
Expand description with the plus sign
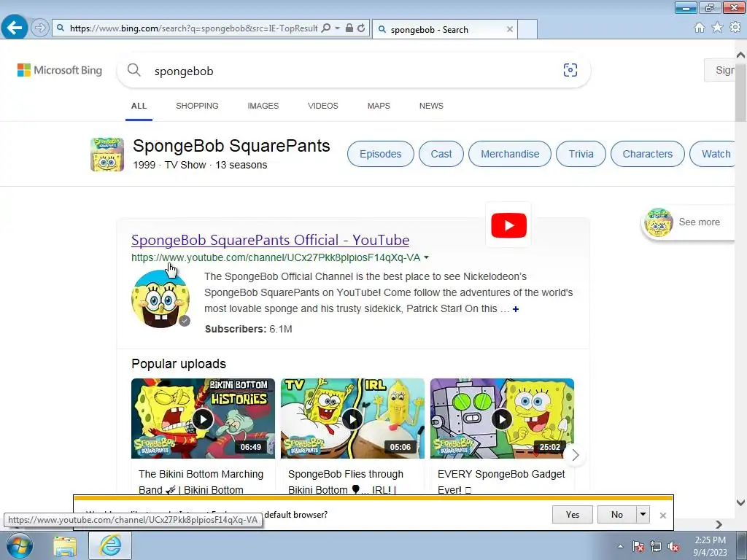516,309
